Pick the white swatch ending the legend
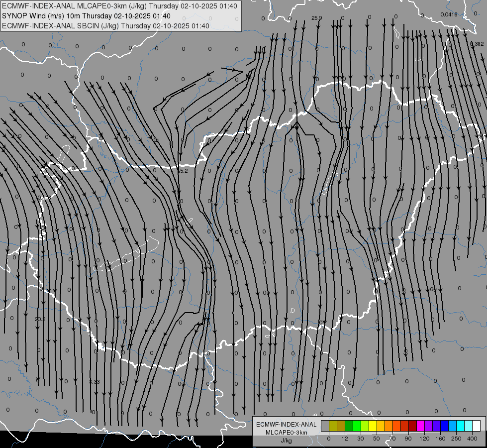487x448 pixels. (x=477, y=426)
